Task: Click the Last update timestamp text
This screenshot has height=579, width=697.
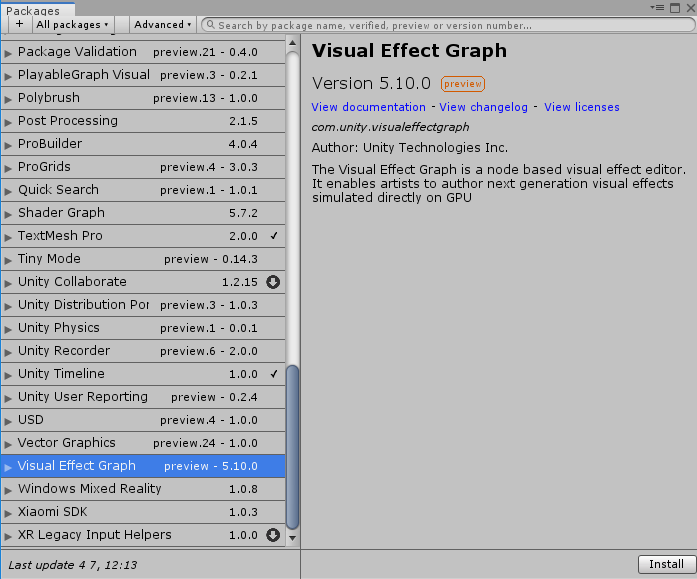Action: point(73,565)
